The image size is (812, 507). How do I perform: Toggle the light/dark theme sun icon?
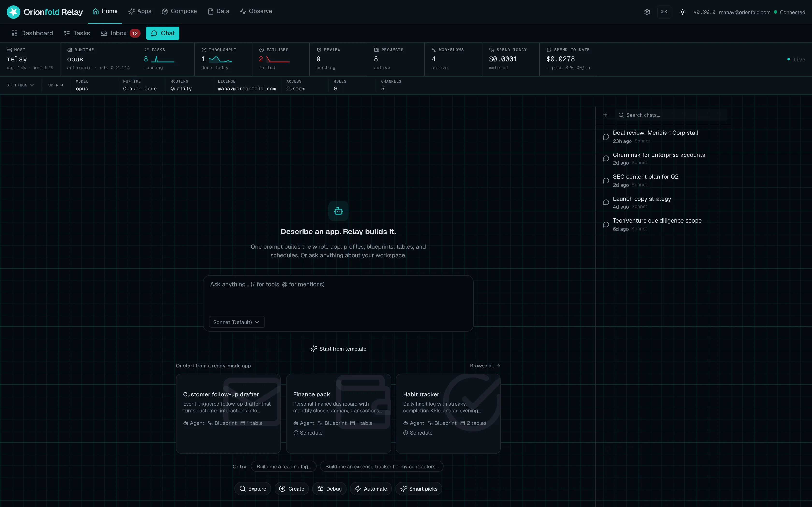682,12
